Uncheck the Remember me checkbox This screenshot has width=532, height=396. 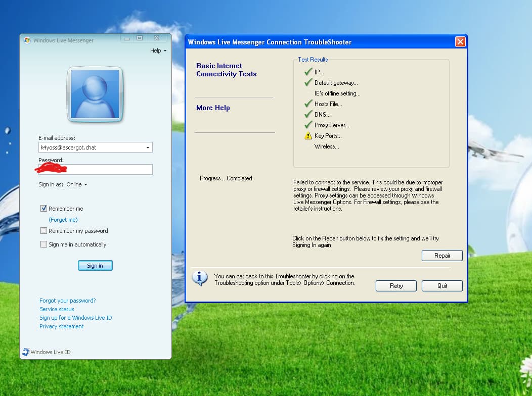coord(43,208)
